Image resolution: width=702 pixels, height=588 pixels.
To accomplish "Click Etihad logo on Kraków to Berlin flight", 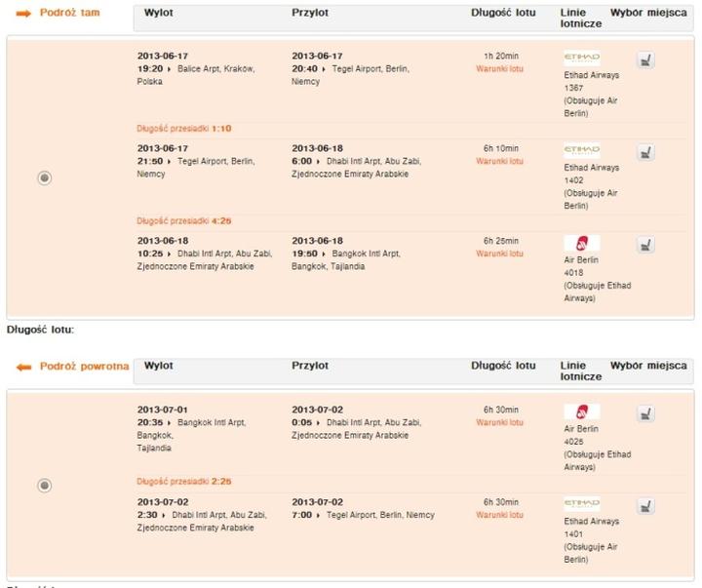I will pos(582,58).
